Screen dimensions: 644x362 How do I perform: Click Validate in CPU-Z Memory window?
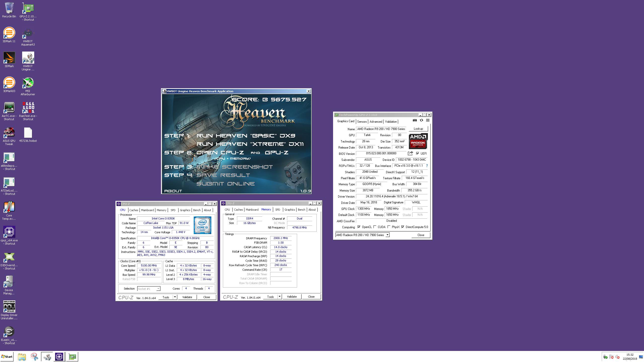pos(292,297)
